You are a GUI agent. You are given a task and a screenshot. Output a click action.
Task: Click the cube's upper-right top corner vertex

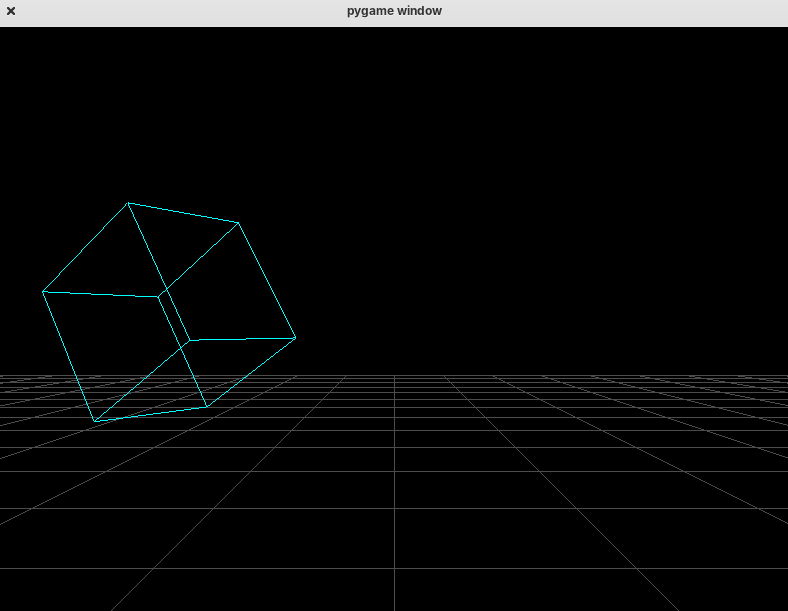tap(238, 223)
